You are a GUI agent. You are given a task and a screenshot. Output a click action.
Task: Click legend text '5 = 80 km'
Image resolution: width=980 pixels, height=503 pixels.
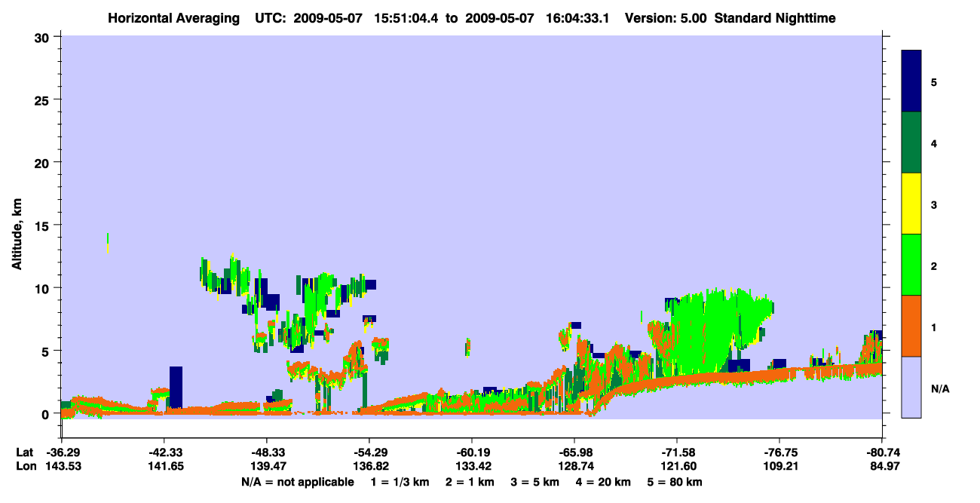click(673, 482)
